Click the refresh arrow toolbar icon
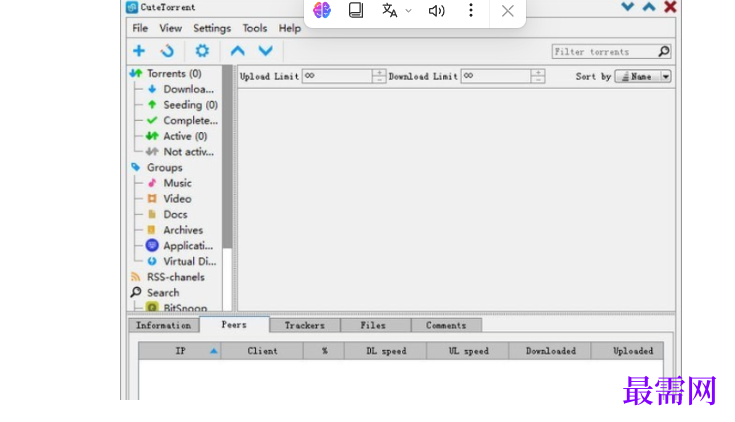This screenshot has width=735, height=422. 167,51
